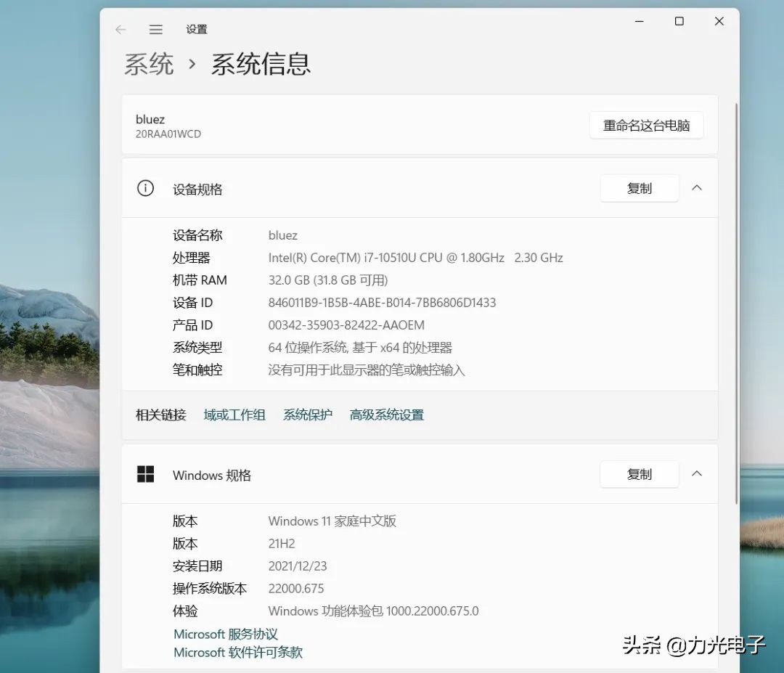
Task: Select the install date 2021/12/23
Action: 298,566
